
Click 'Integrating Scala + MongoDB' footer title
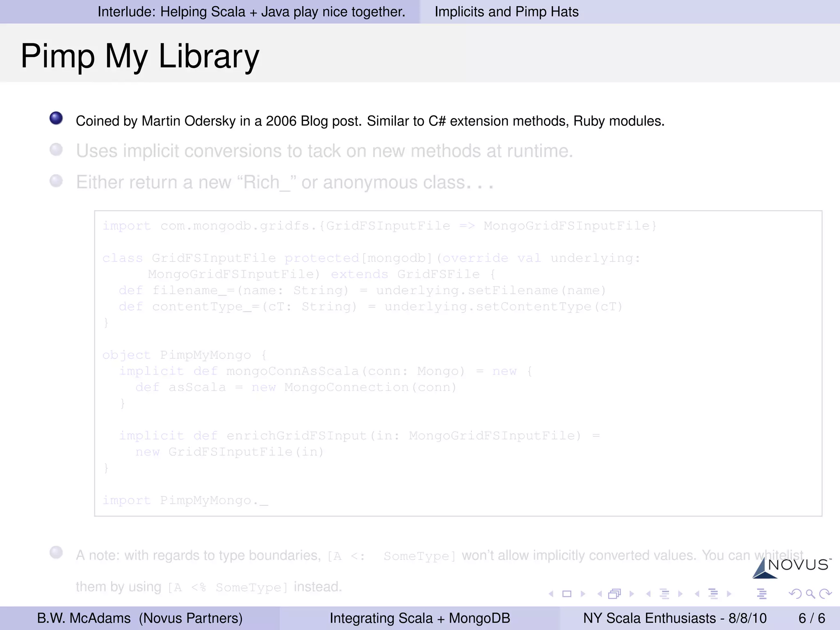pos(420,618)
